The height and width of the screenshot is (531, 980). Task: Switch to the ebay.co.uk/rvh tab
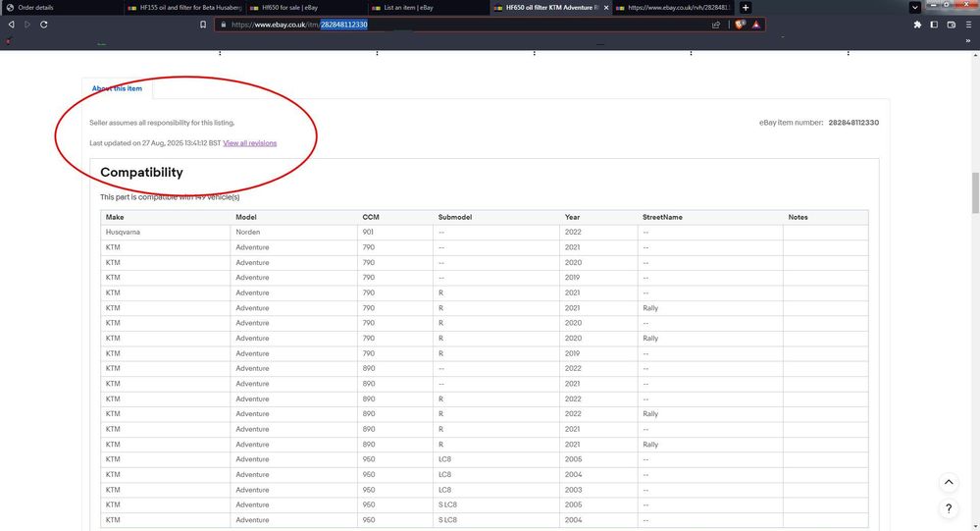coord(674,8)
